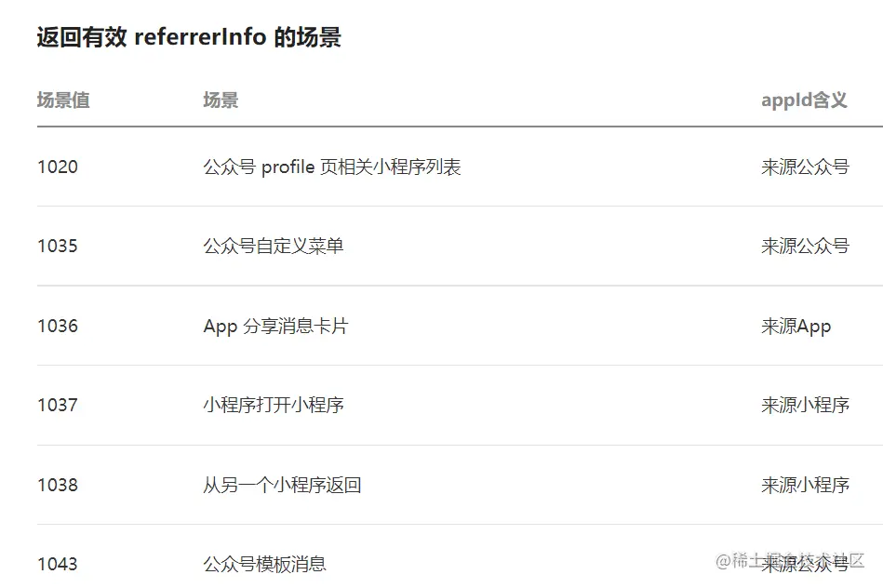Screen dimensions: 883x588
Task: Select scene value 1038 cell
Action: point(58,486)
